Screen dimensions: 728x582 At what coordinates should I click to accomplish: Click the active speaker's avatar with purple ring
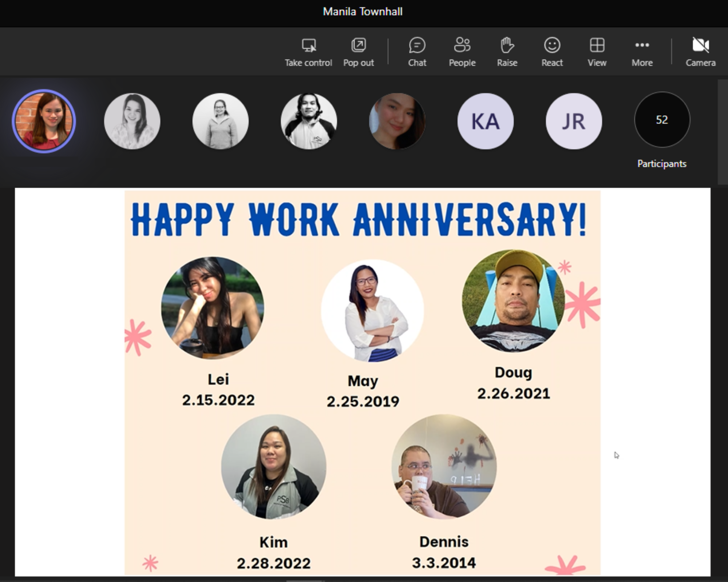tap(44, 121)
